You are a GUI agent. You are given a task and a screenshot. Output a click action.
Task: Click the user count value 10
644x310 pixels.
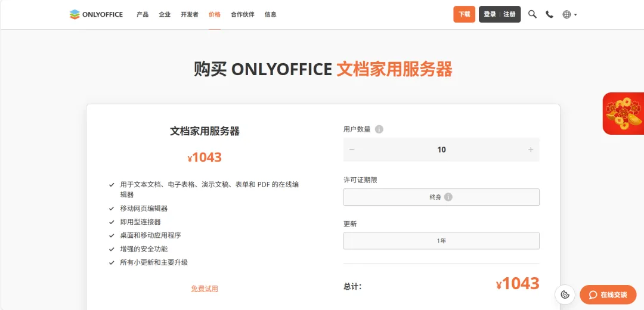pos(441,150)
